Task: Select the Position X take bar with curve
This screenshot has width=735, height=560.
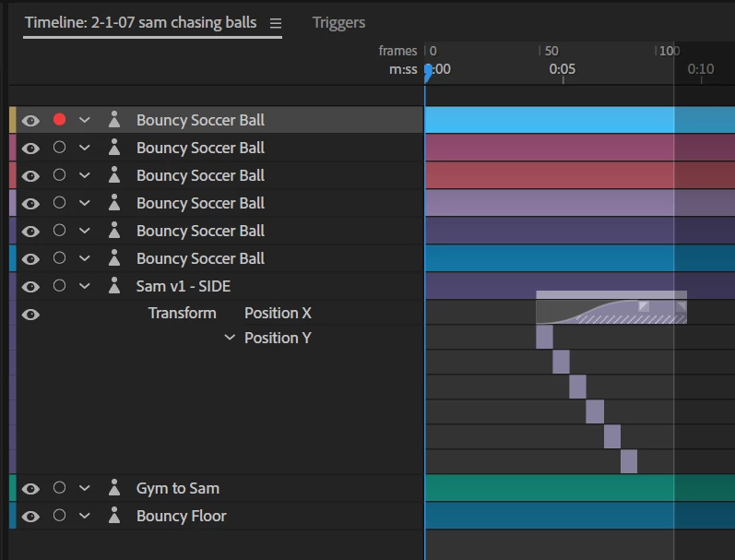Action: pos(611,312)
